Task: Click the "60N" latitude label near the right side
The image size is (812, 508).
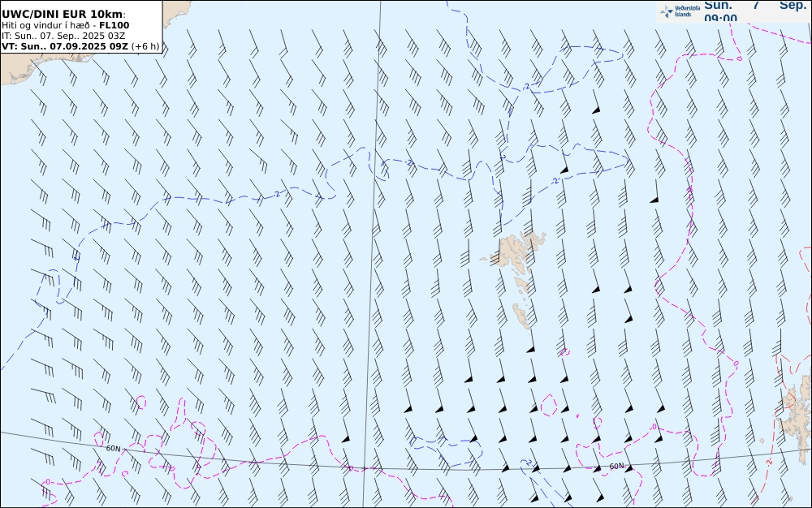Action: pyautogui.click(x=617, y=466)
